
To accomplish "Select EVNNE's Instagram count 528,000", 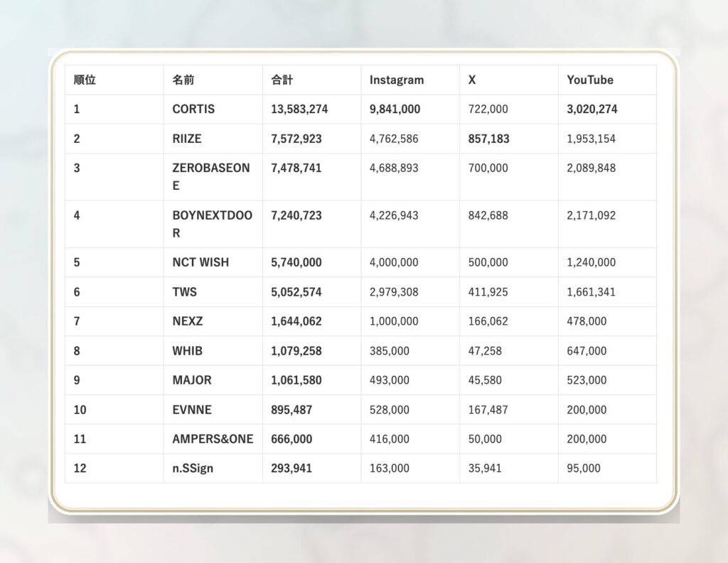I will point(389,410).
